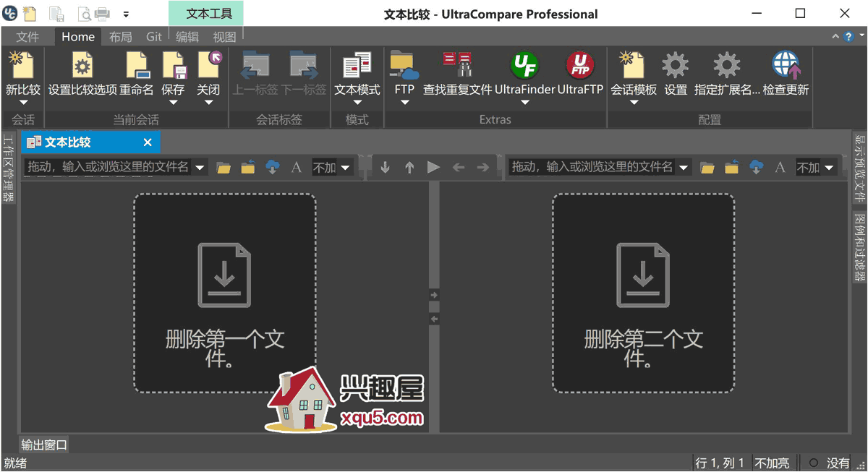Expand the FTP dropdown arrow
This screenshot has height=472, width=868.
(x=404, y=103)
